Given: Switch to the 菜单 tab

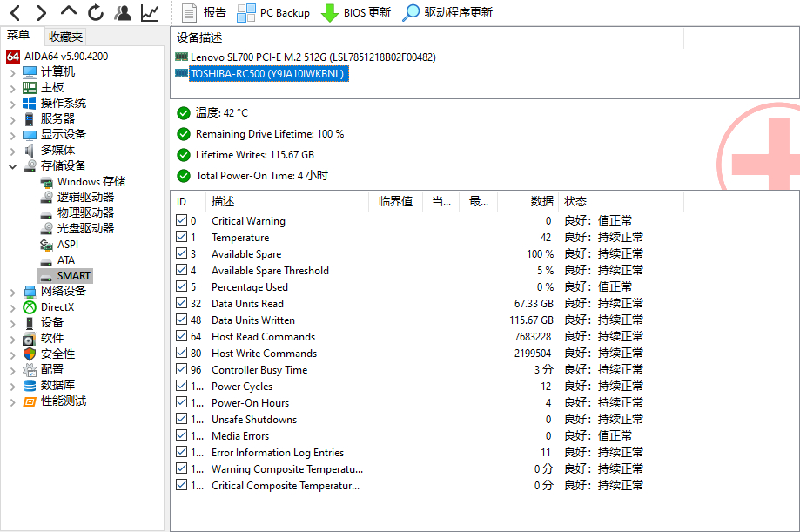Looking at the screenshot, I should pyautogui.click(x=18, y=35).
